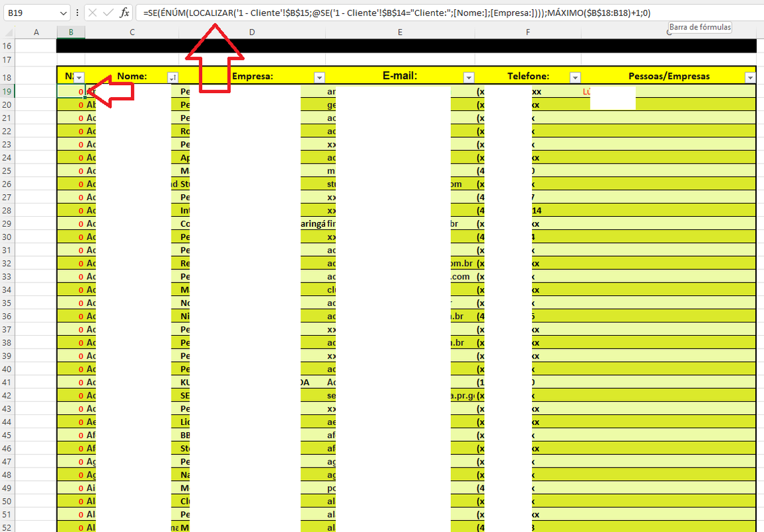Open the E-mail column filter dropdown
Viewport: 764px width, 532px height.
coord(469,77)
